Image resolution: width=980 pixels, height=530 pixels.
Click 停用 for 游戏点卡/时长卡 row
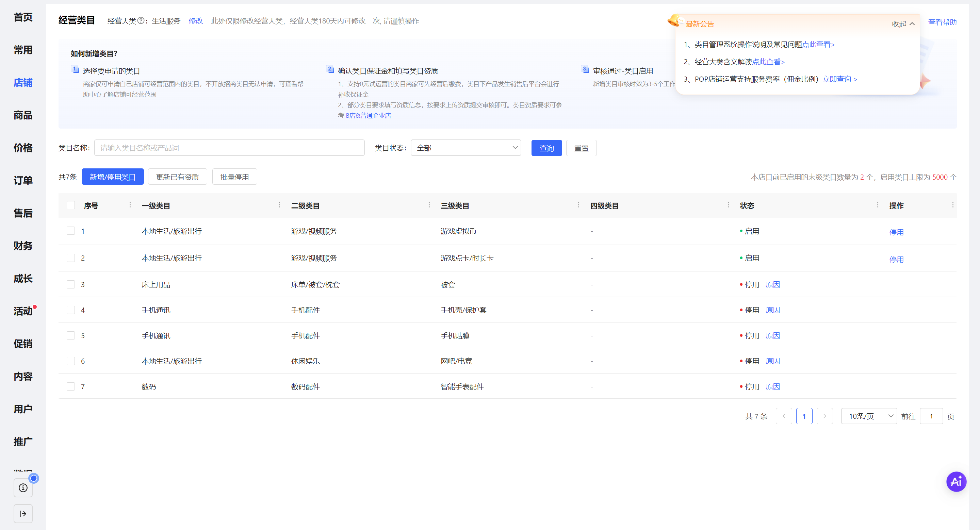896,259
